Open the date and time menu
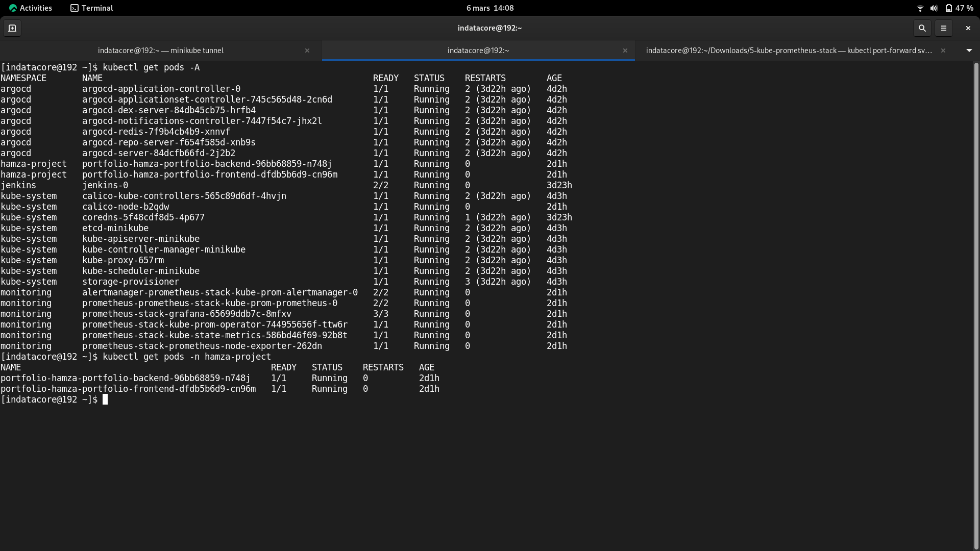980x551 pixels. click(x=490, y=8)
